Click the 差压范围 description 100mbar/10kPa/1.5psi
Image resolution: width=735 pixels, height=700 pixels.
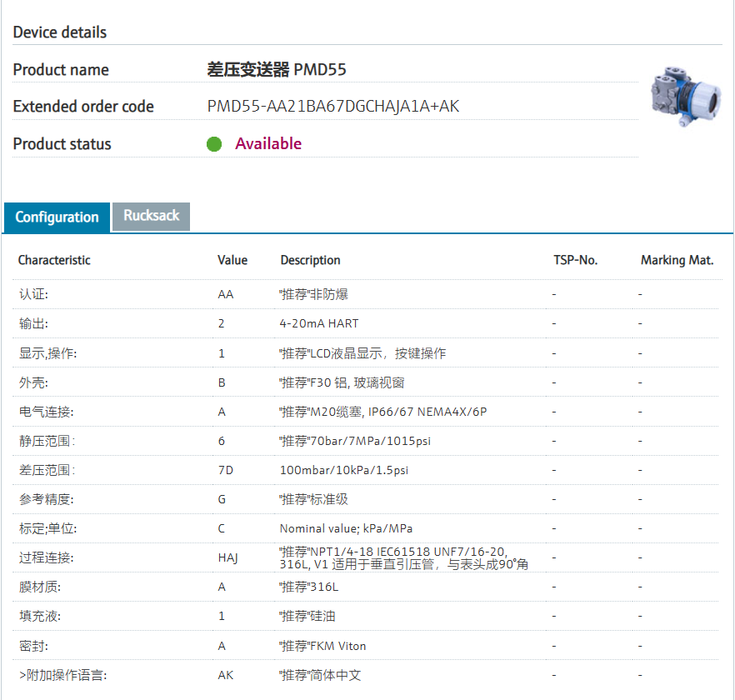pos(344,470)
